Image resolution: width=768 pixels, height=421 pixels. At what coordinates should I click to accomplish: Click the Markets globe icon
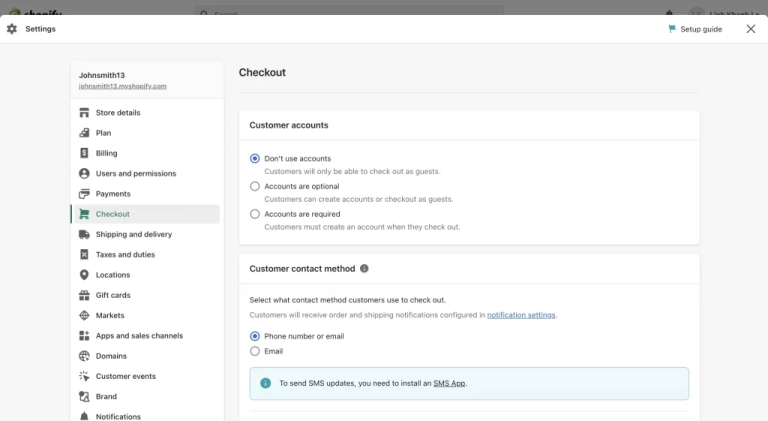[84, 315]
